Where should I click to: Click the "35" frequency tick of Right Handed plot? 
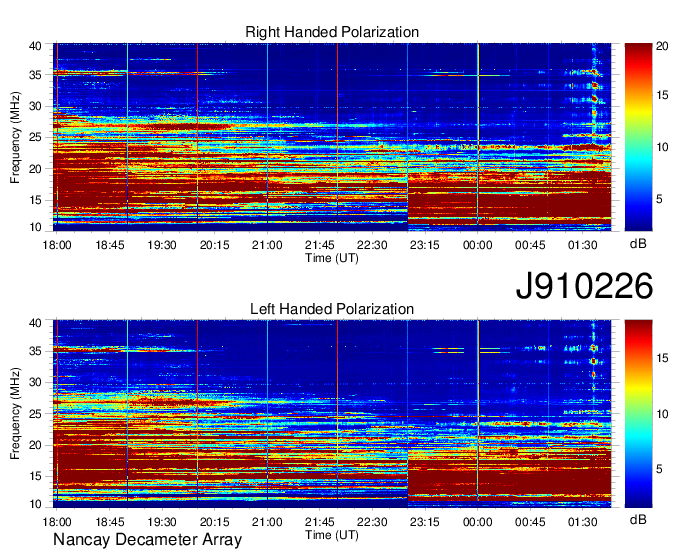tap(35, 75)
